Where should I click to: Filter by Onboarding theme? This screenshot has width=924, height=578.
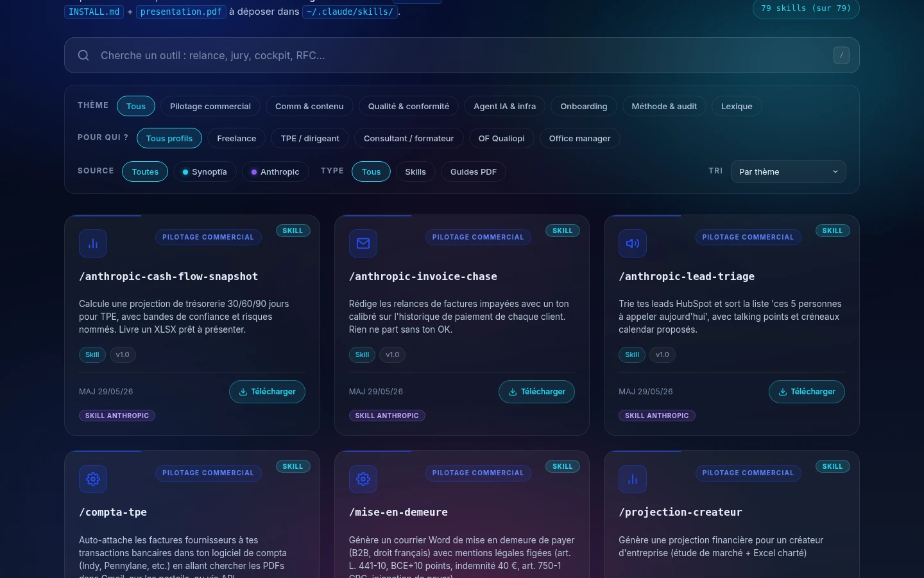coord(584,106)
